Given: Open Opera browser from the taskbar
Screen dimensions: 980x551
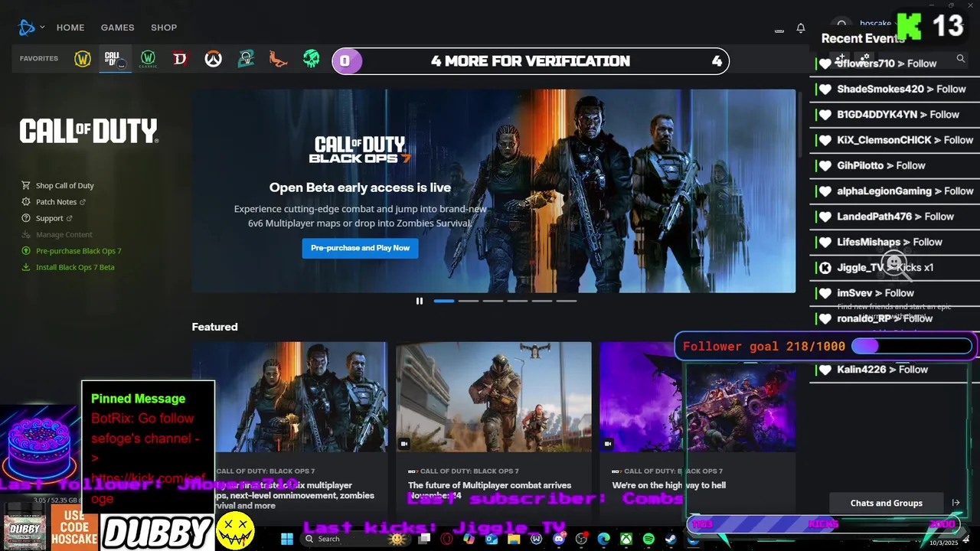Looking at the screenshot, I should pyautogui.click(x=446, y=539).
